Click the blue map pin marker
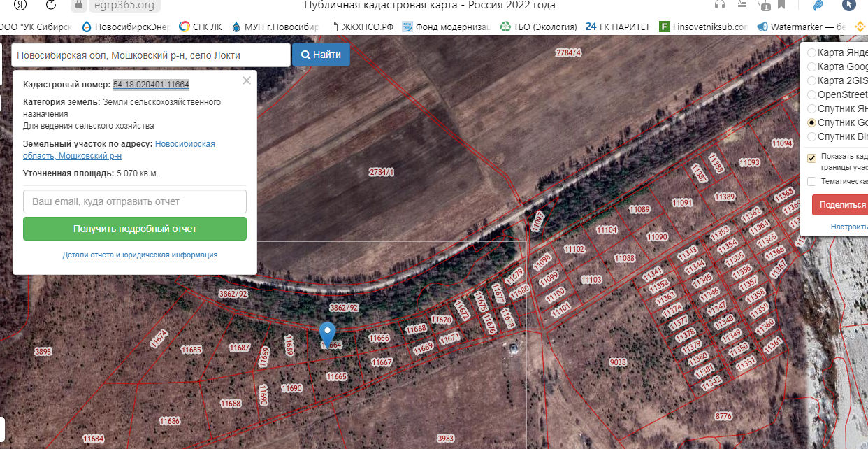Viewport: 868px width, 449px height. (327, 334)
